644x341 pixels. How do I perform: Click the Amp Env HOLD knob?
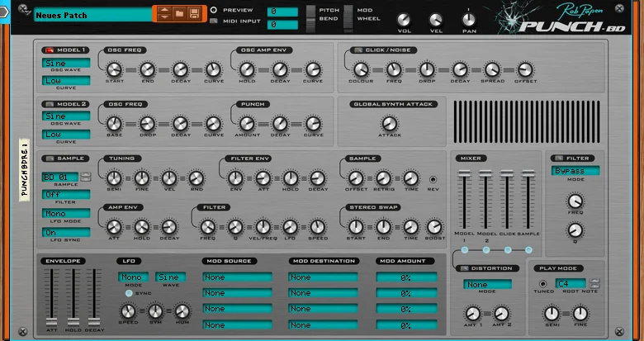pyautogui.click(x=142, y=227)
